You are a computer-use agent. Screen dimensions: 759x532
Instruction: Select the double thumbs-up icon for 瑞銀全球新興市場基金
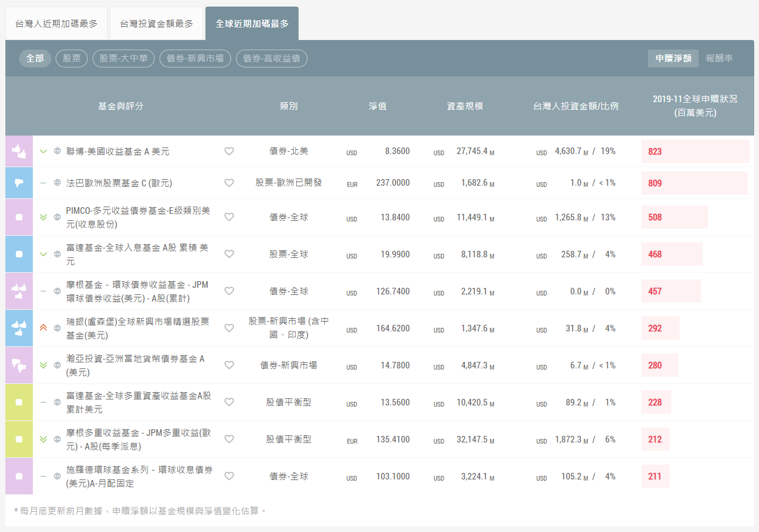(18, 328)
